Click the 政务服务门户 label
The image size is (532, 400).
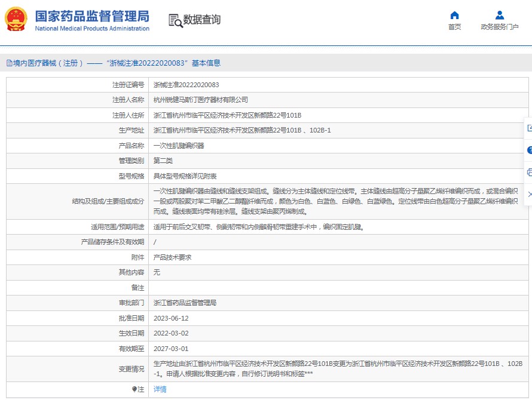[500, 27]
